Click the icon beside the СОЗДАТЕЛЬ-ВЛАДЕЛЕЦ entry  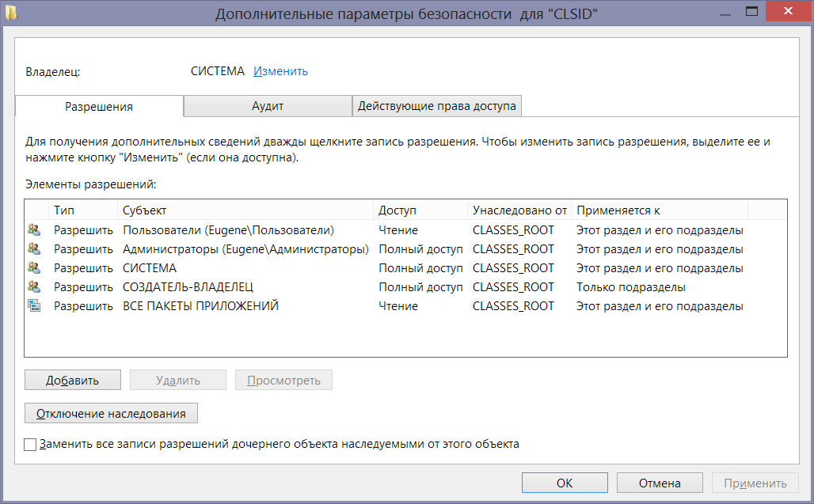(x=34, y=287)
